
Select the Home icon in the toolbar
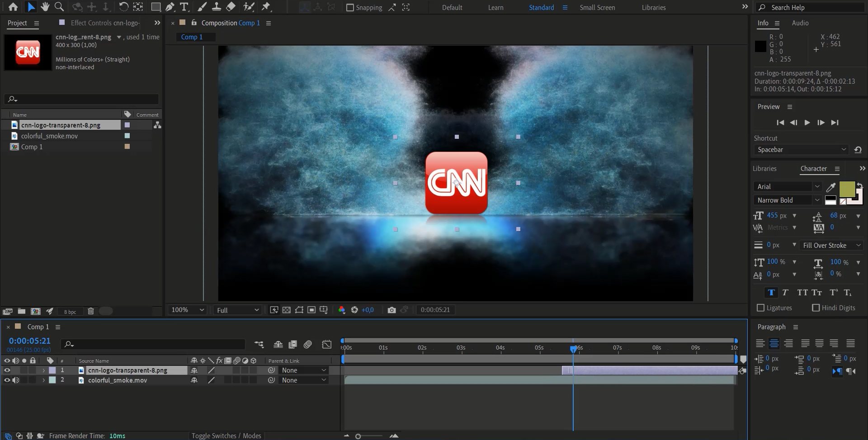click(x=13, y=7)
